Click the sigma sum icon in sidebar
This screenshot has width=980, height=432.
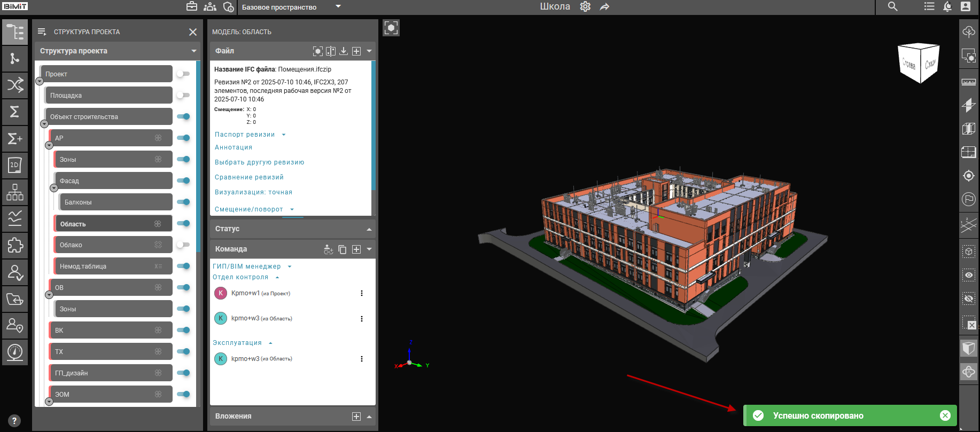pos(15,112)
